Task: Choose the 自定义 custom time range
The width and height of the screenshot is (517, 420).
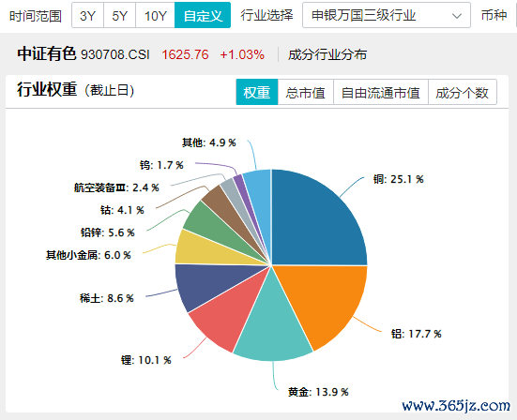Action: tap(203, 15)
